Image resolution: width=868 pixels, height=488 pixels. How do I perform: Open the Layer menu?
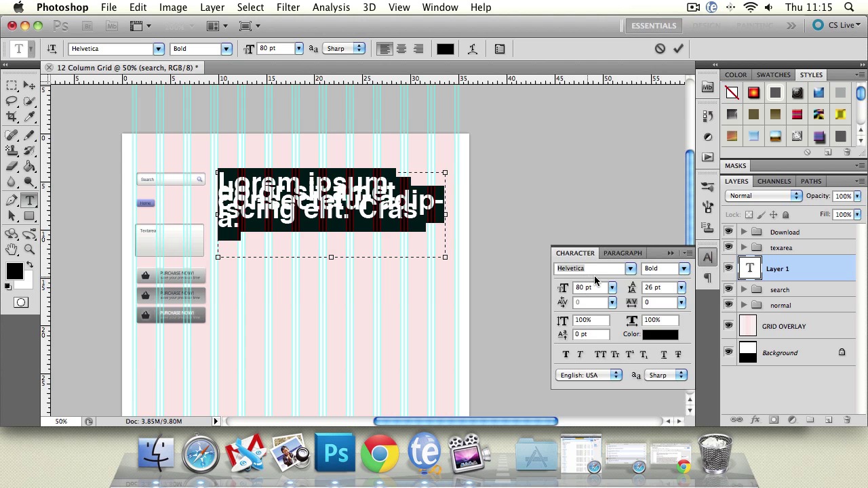(x=212, y=7)
